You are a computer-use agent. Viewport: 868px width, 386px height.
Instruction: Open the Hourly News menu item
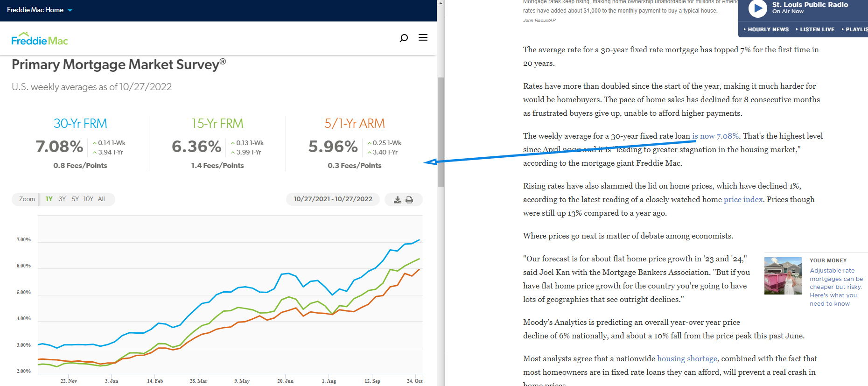pyautogui.click(x=766, y=29)
